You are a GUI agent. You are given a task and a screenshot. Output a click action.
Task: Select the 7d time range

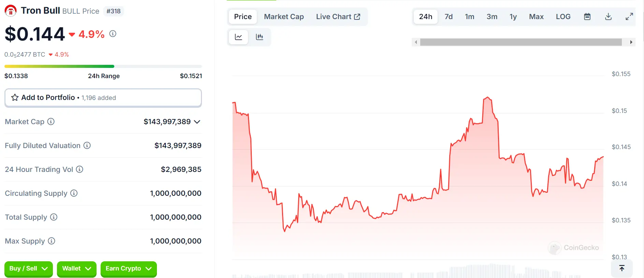[449, 17]
